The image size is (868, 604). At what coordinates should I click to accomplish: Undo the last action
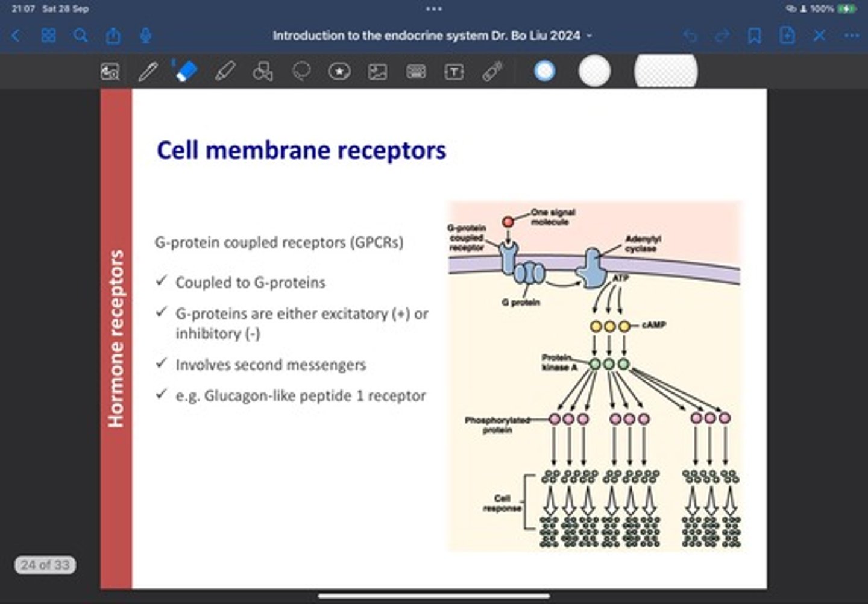pos(690,36)
